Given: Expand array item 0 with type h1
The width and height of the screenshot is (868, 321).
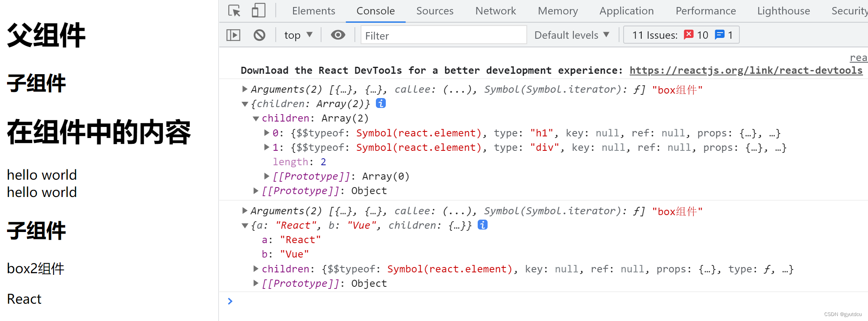Looking at the screenshot, I should pyautogui.click(x=267, y=133).
